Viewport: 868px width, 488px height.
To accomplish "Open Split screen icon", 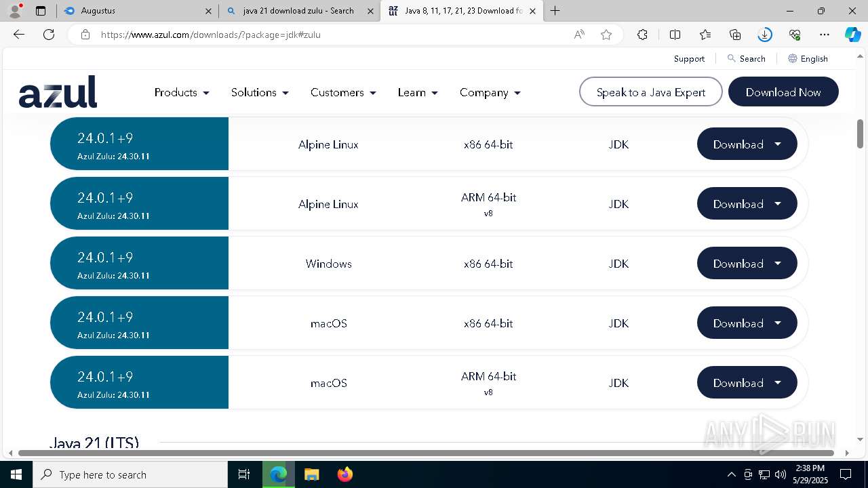I will pyautogui.click(x=675, y=35).
